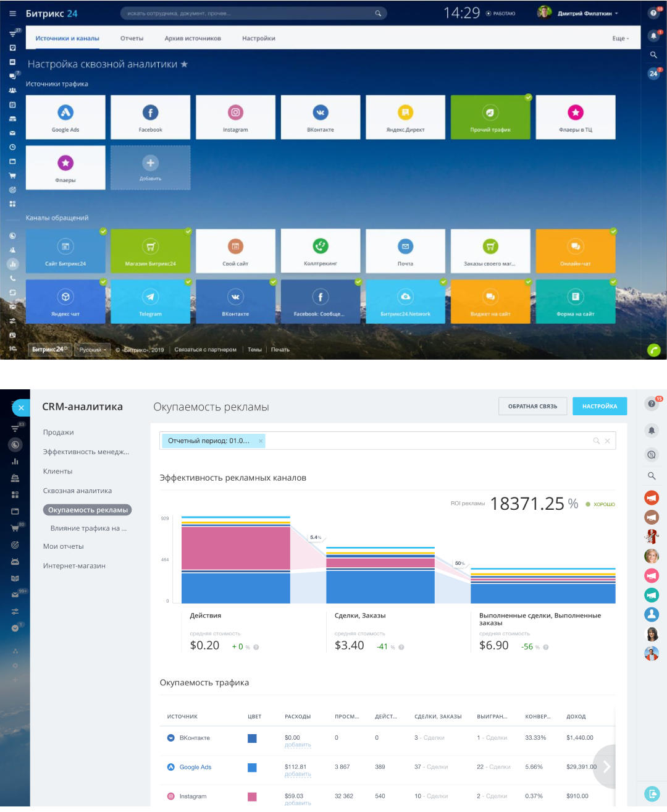Click the blue color swatch for ВКонтакте row
The image size is (667, 812).
[x=252, y=738]
